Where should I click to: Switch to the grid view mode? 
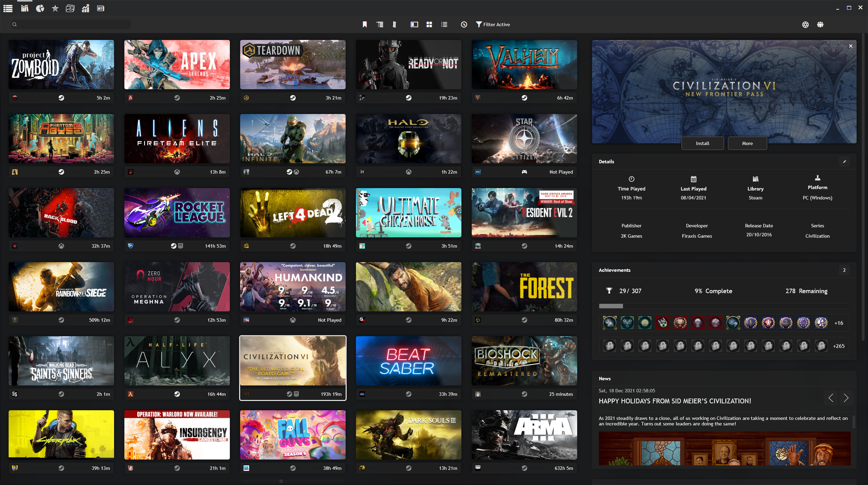point(429,24)
